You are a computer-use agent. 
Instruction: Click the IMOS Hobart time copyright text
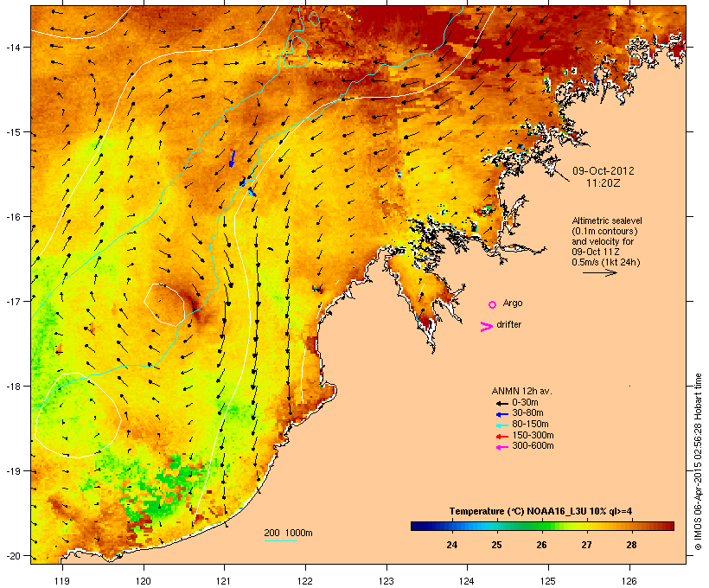698,462
